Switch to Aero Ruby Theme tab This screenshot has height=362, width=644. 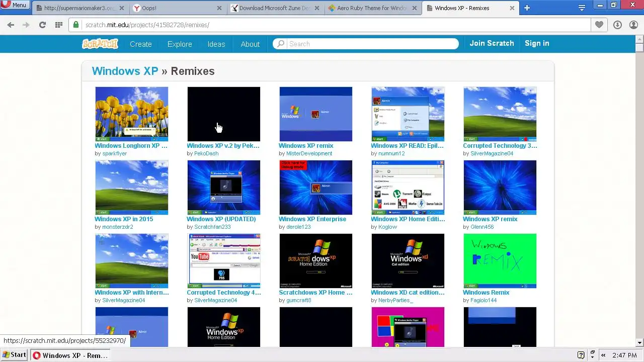[373, 8]
